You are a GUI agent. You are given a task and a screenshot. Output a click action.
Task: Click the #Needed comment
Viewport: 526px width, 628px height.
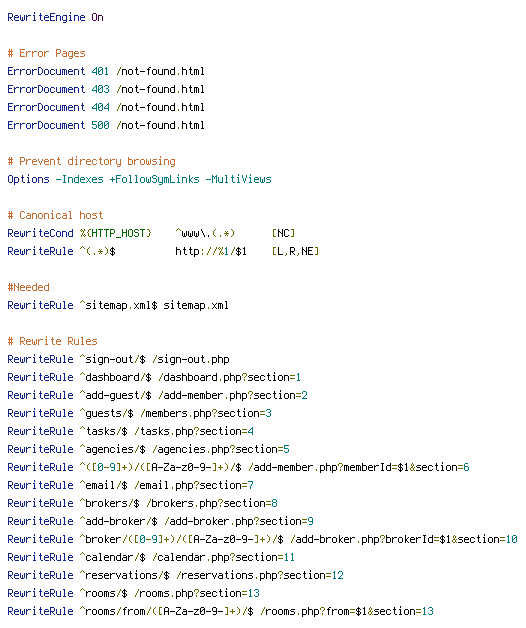pos(28,288)
